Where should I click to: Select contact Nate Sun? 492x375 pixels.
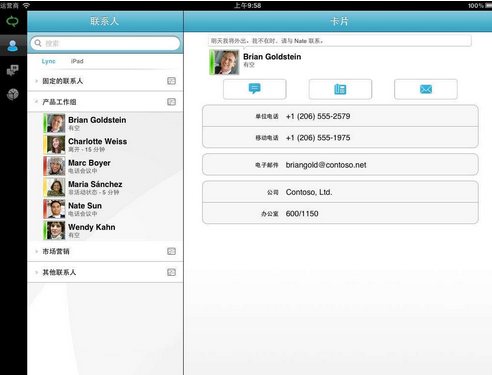pyautogui.click(x=106, y=209)
